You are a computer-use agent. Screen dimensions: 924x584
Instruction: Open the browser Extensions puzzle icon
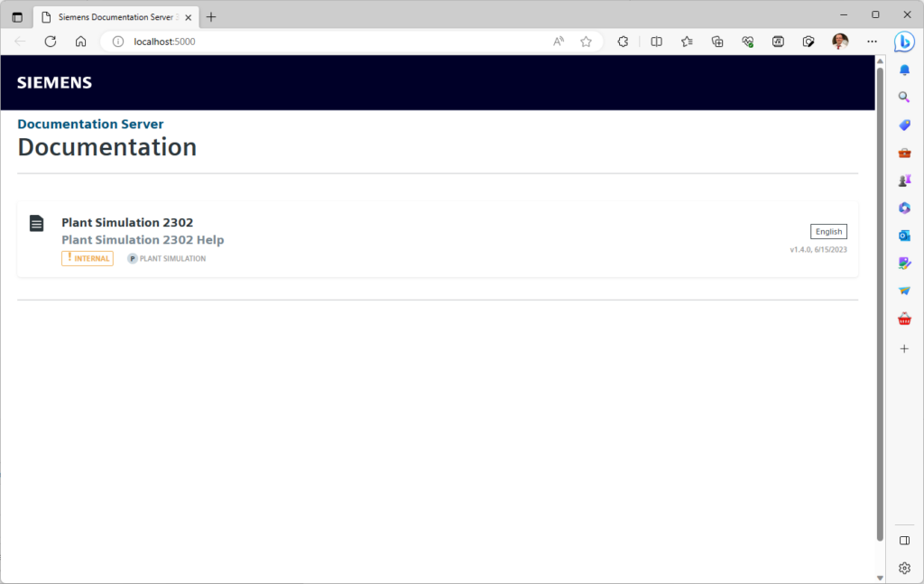pos(623,42)
